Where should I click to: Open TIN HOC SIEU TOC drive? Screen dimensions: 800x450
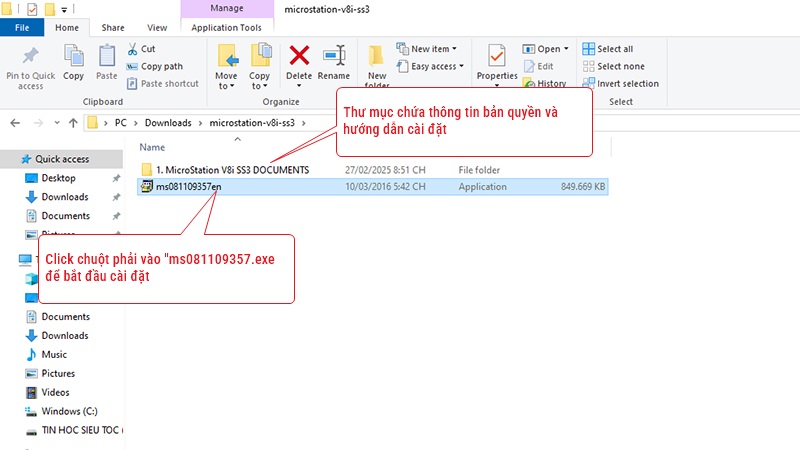80,430
